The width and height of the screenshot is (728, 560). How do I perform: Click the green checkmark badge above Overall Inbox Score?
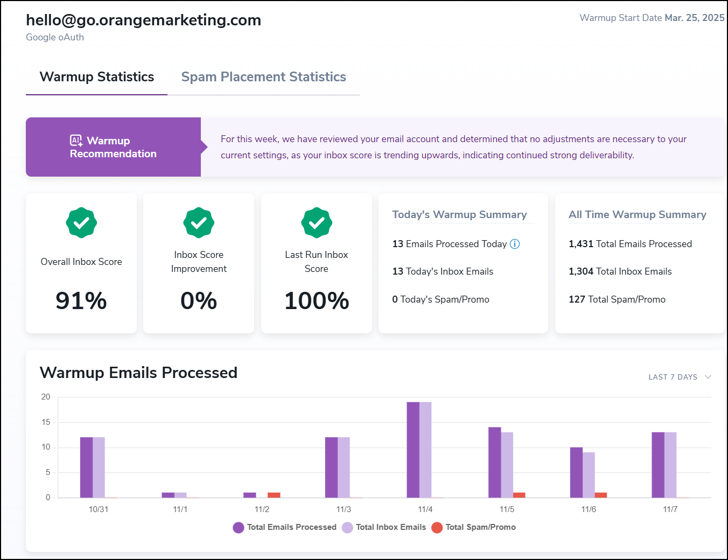click(81, 222)
